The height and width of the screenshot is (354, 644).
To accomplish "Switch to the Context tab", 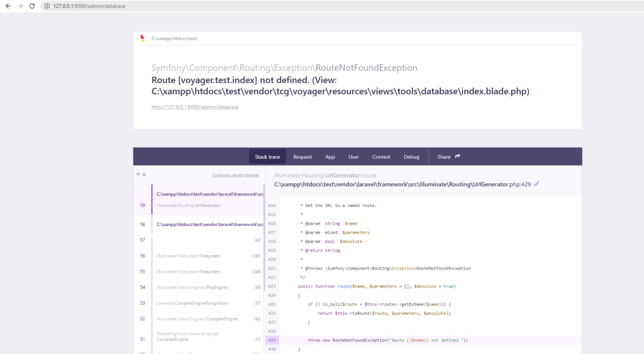I will 381,157.
